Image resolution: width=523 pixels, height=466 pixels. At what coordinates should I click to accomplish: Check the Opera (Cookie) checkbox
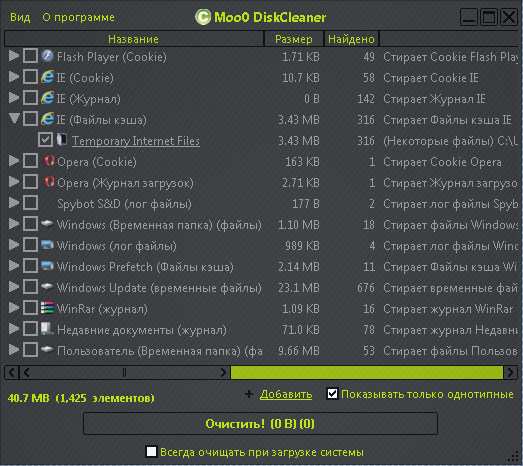point(30,161)
